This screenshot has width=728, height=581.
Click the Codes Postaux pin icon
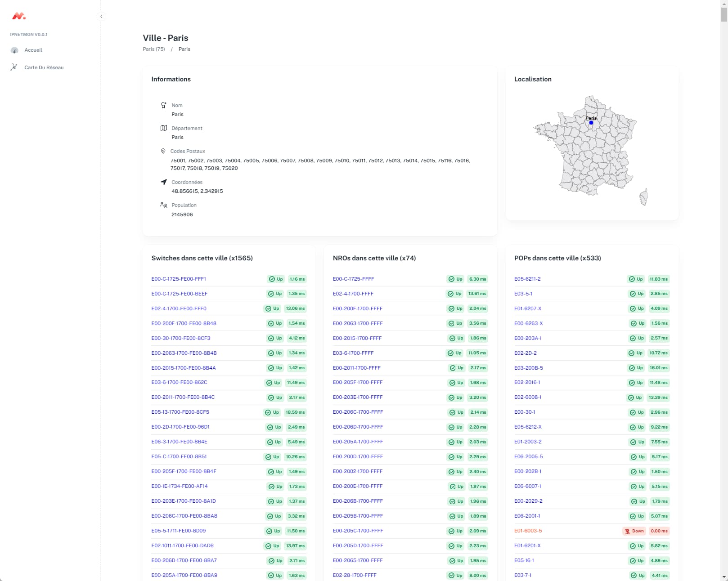[x=163, y=151]
